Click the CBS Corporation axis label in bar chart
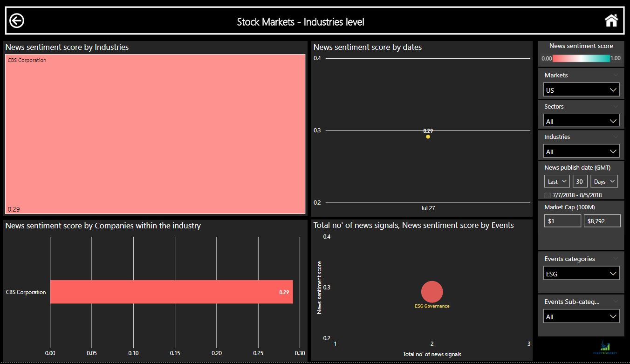 click(x=26, y=292)
